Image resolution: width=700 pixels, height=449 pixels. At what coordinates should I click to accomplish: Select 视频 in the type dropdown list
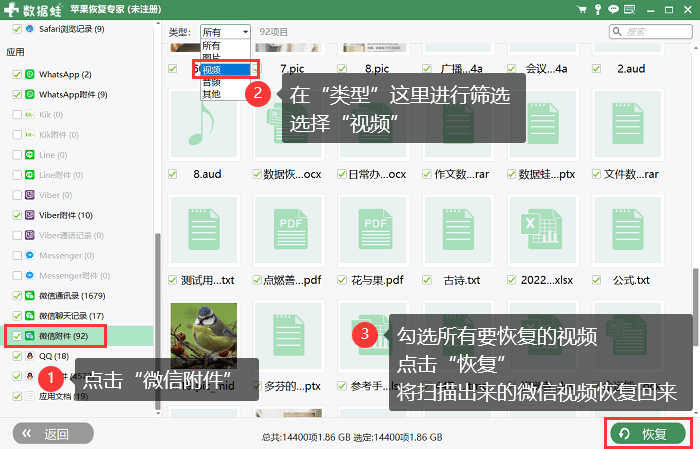225,70
